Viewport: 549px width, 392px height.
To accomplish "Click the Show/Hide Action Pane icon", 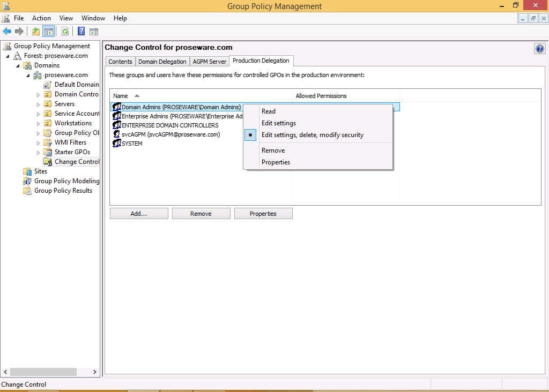I will click(94, 32).
